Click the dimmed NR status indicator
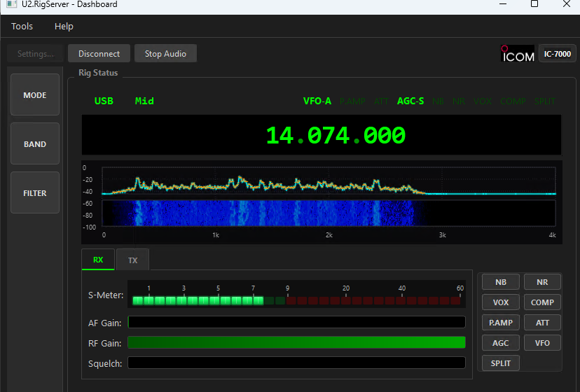The height and width of the screenshot is (392, 580). 459,101
